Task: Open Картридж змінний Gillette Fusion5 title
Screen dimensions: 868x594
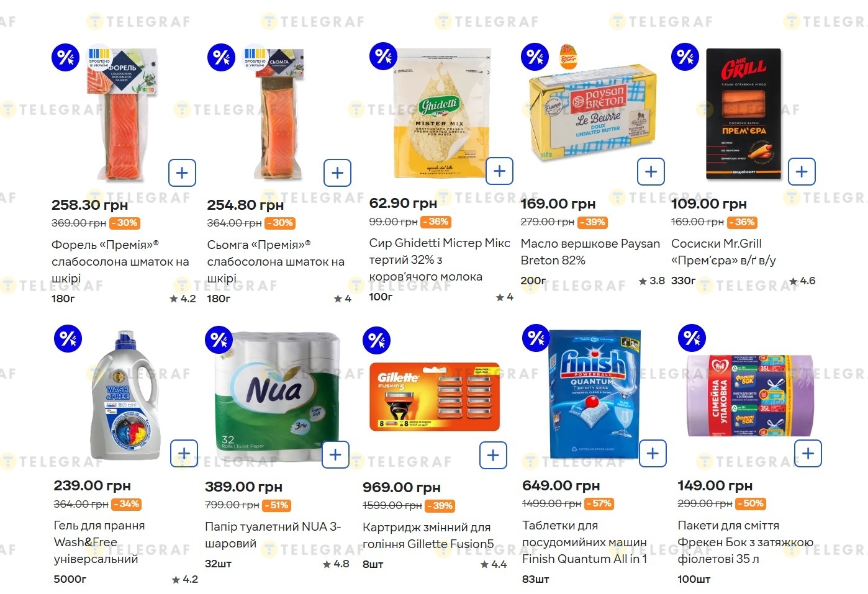Action: tap(428, 536)
